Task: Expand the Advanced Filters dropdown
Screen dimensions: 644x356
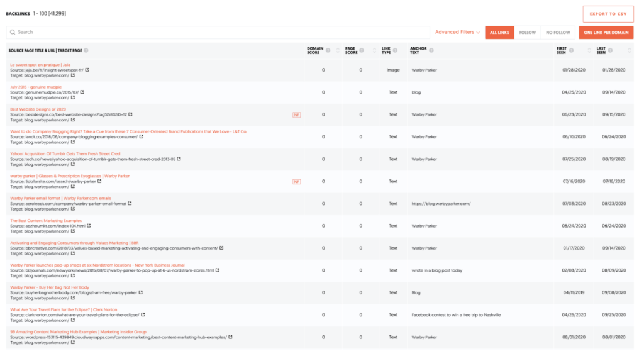Action: pos(457,32)
